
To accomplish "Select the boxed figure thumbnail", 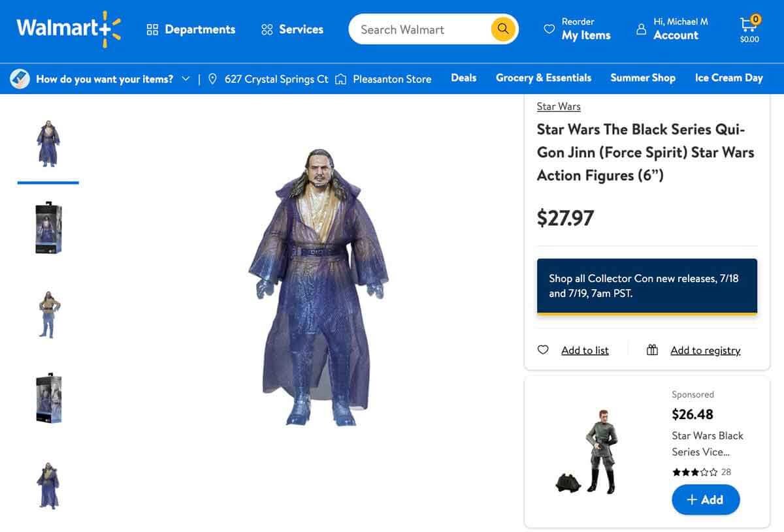I will (47, 227).
